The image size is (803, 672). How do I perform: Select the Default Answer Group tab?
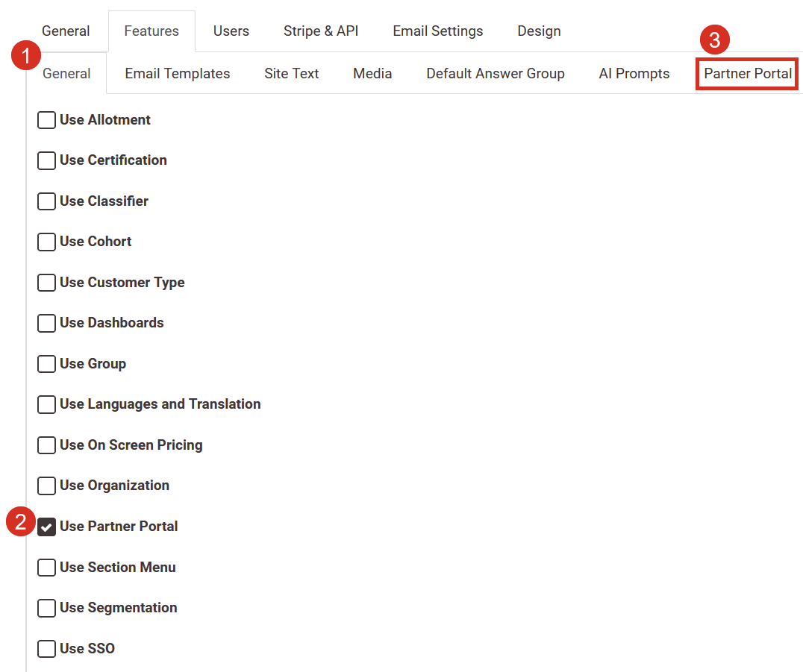click(496, 74)
